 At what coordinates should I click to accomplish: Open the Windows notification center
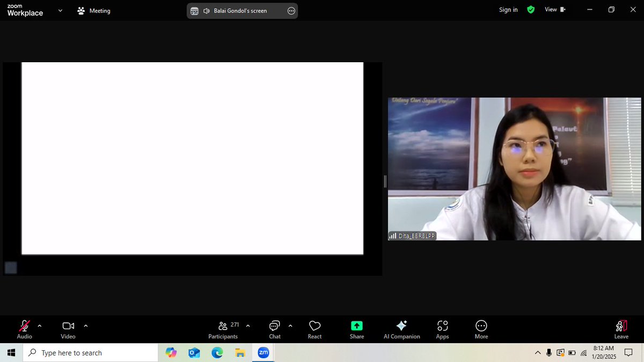(628, 353)
